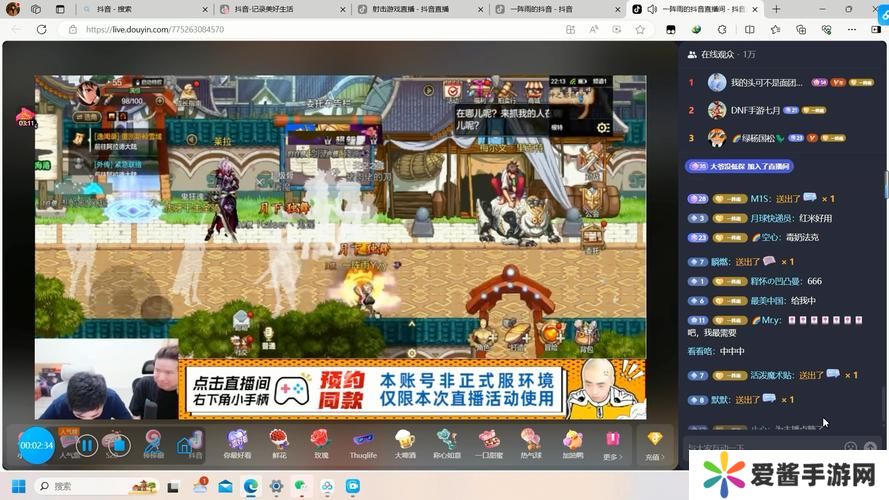Click the chat panel scrollbar

point(884,185)
